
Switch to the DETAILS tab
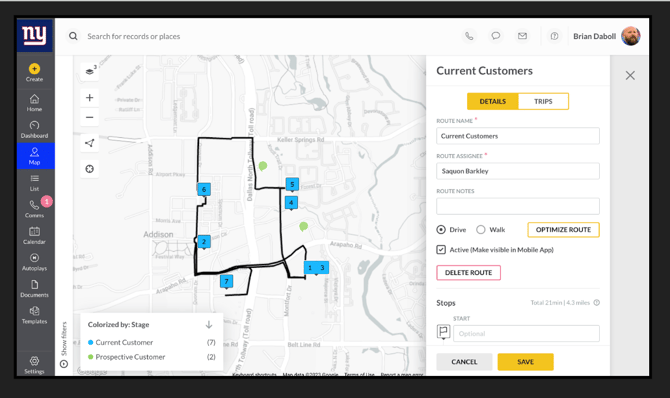click(492, 101)
